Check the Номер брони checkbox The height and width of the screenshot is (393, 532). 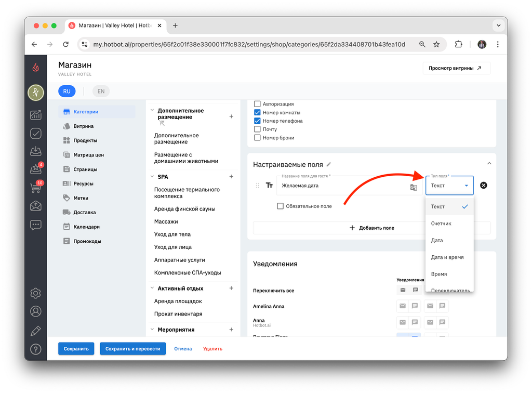tap(257, 137)
